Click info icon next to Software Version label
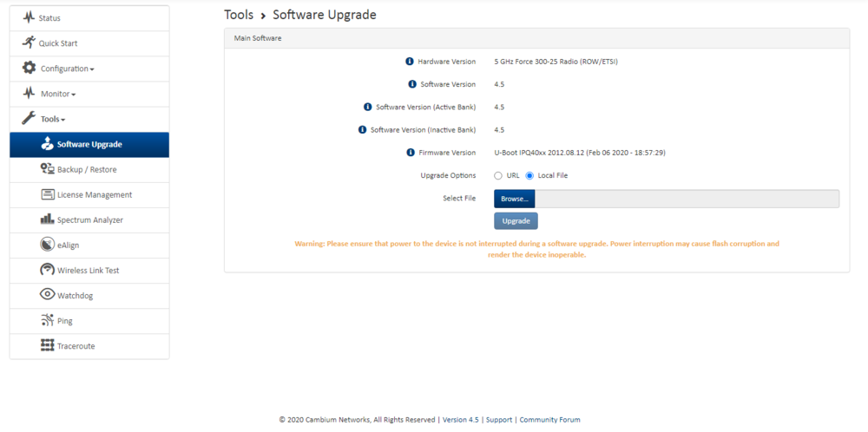The width and height of the screenshot is (868, 432). coord(411,84)
